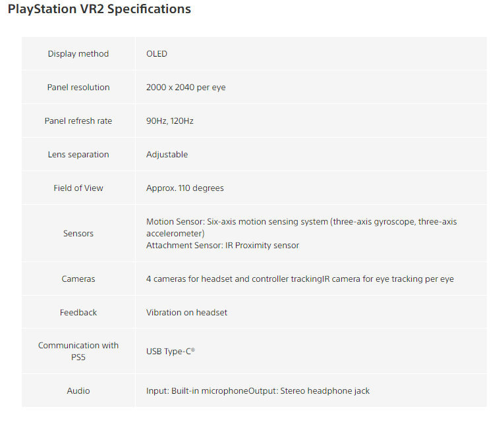
Task: Click the Lens separation label
Action: tap(78, 155)
